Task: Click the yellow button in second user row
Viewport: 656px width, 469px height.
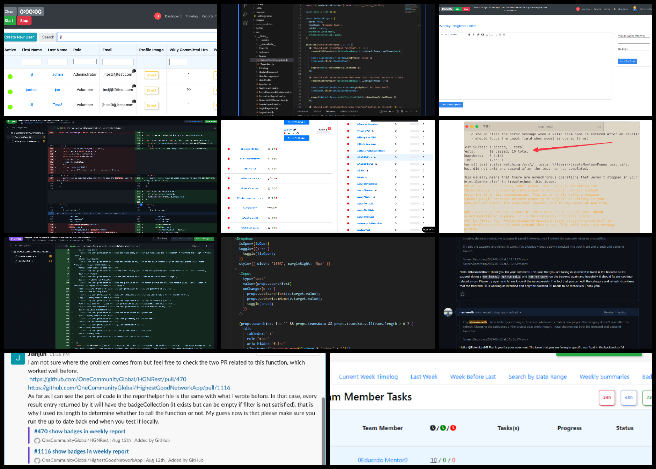Action: (151, 90)
